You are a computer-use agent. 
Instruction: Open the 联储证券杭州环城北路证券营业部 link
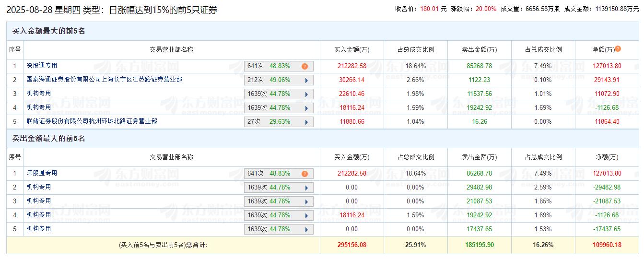coord(92,121)
